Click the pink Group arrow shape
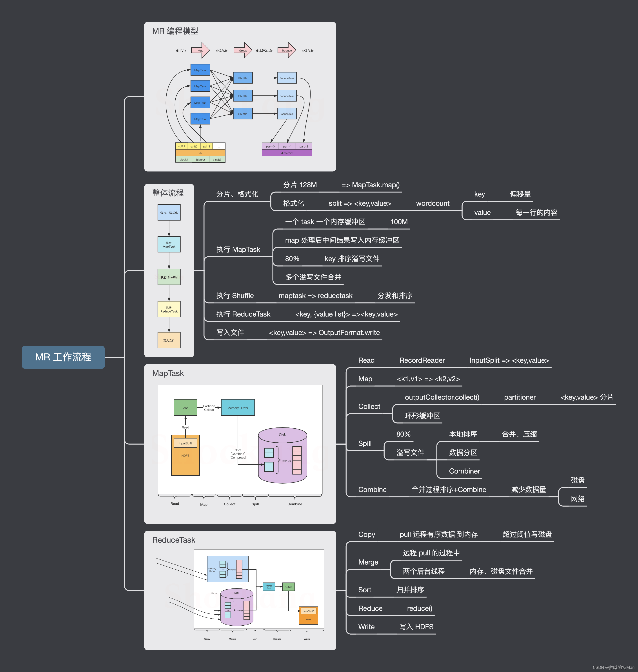This screenshot has width=638, height=672. (x=243, y=50)
